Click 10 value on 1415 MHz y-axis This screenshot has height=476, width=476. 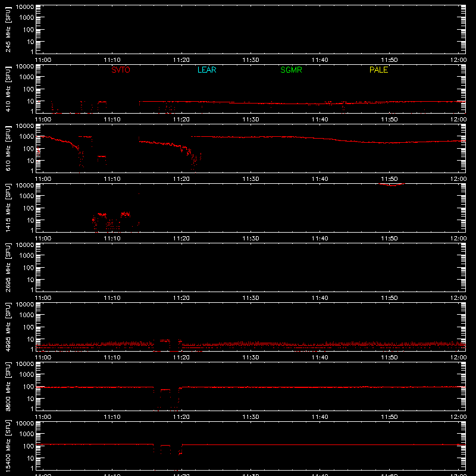pyautogui.click(x=30, y=220)
